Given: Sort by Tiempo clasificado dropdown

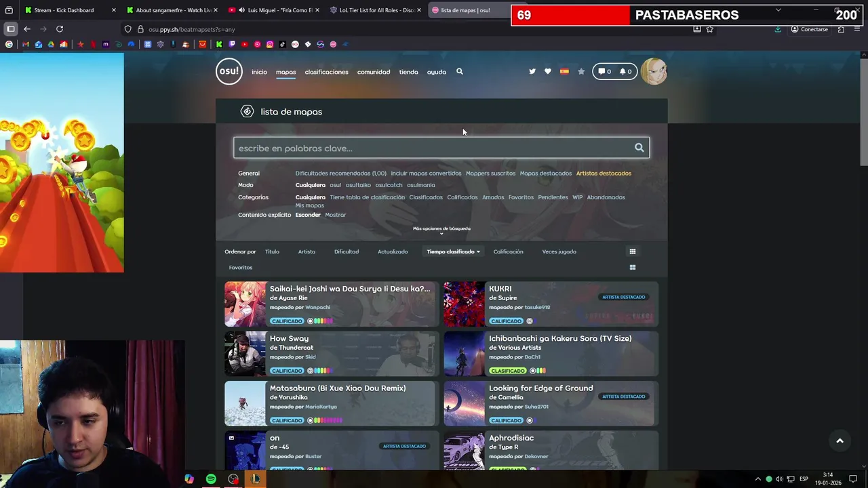Looking at the screenshot, I should 453,251.
